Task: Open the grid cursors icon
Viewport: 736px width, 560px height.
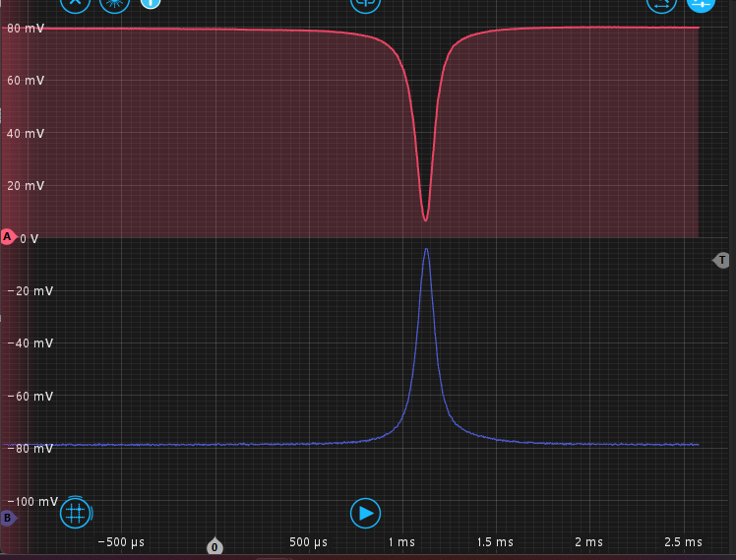Action: coord(75,513)
